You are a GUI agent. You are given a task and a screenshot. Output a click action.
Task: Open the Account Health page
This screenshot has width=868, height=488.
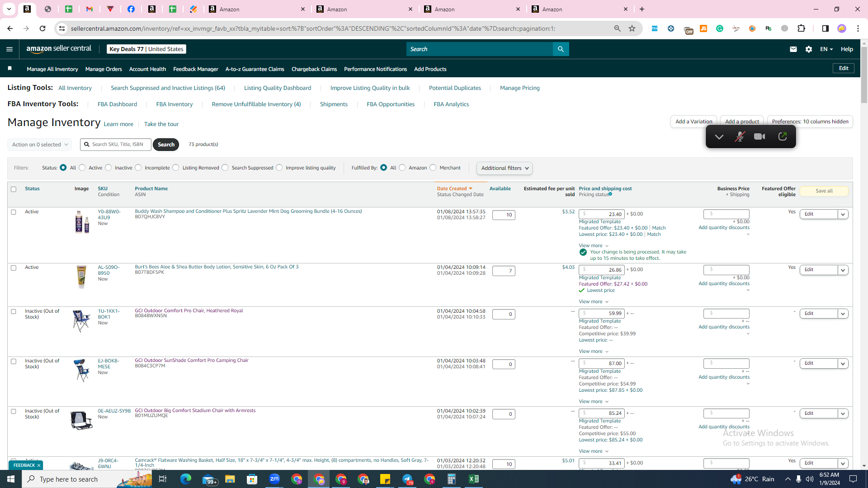(x=147, y=69)
